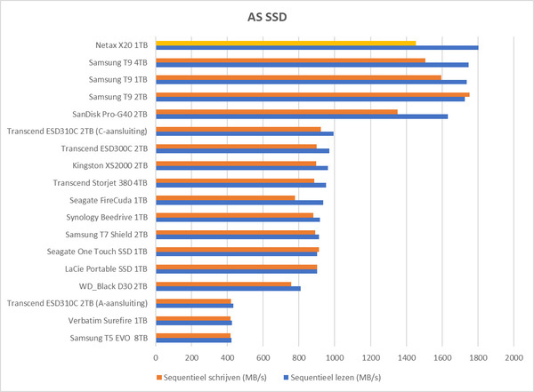
Task: Select the Verbatim Surefire 1TB label
Action: 108,321
